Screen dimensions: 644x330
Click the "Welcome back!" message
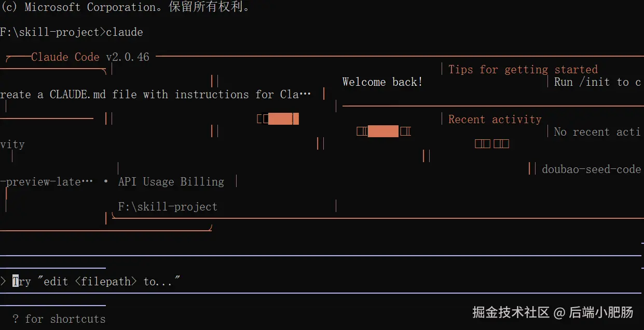point(382,82)
